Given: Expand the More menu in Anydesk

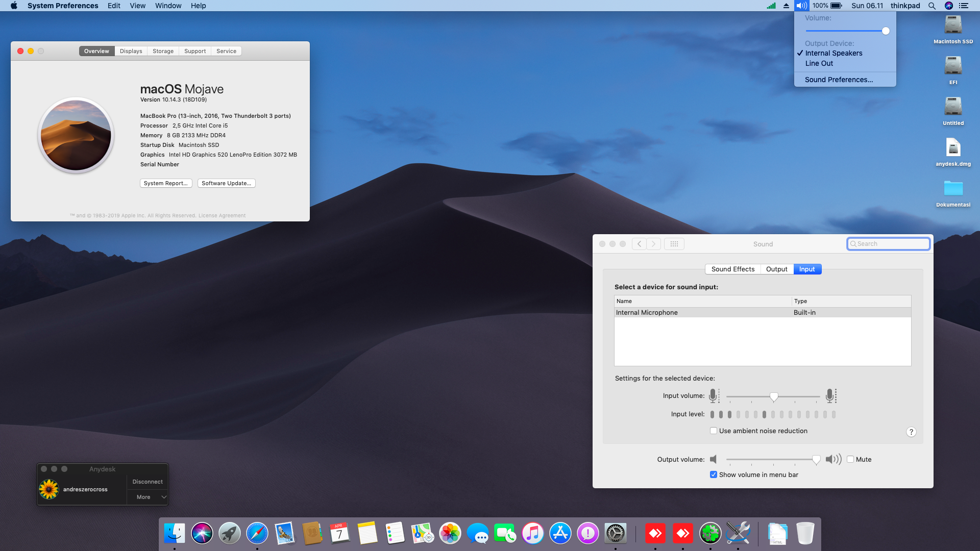Looking at the screenshot, I should pos(148,496).
